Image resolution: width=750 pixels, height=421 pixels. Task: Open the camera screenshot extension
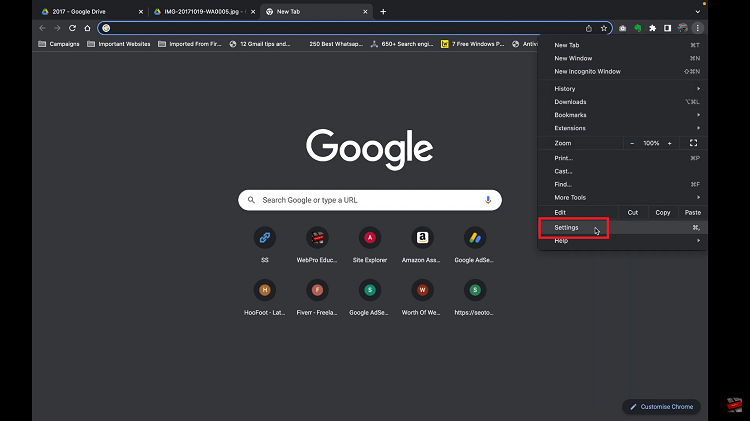[x=622, y=28]
